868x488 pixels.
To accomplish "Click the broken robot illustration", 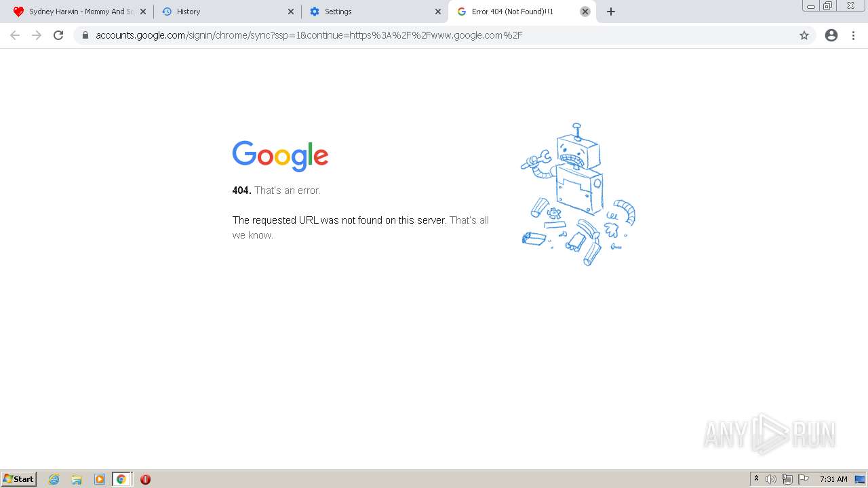I will (578, 195).
